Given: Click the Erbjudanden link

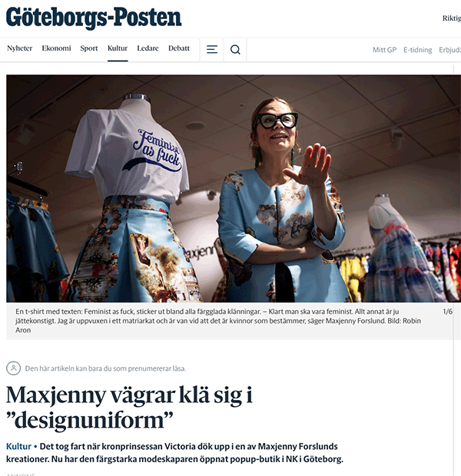Looking at the screenshot, I should [449, 50].
